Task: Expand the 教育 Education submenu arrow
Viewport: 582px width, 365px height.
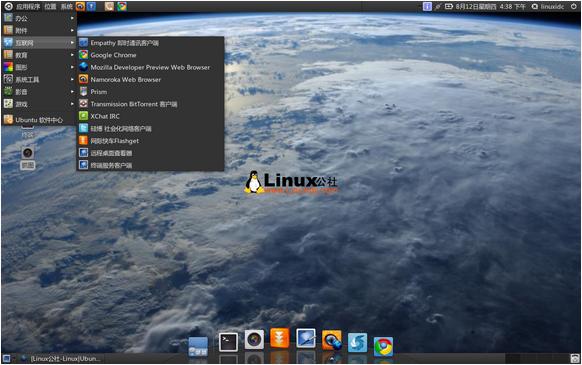Action: (72, 55)
